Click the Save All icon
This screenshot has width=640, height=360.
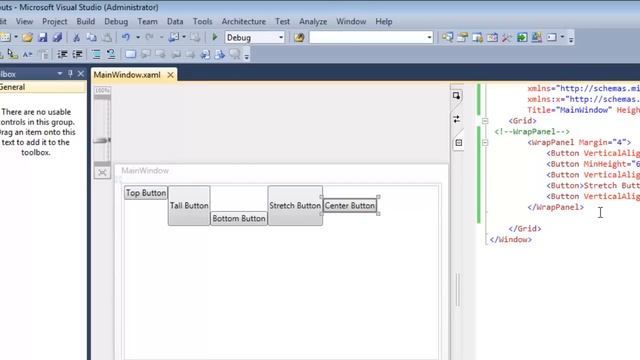[x=58, y=38]
